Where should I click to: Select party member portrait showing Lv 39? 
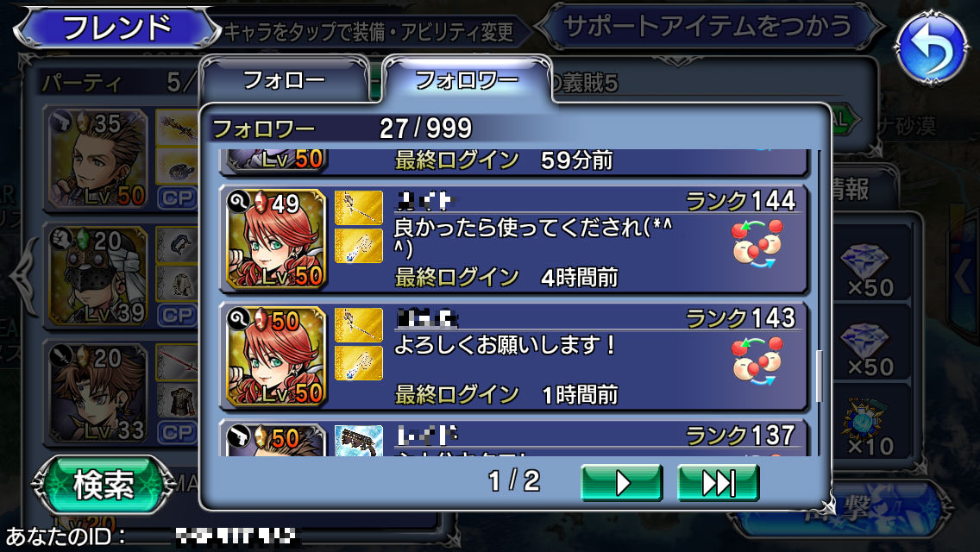[x=97, y=276]
